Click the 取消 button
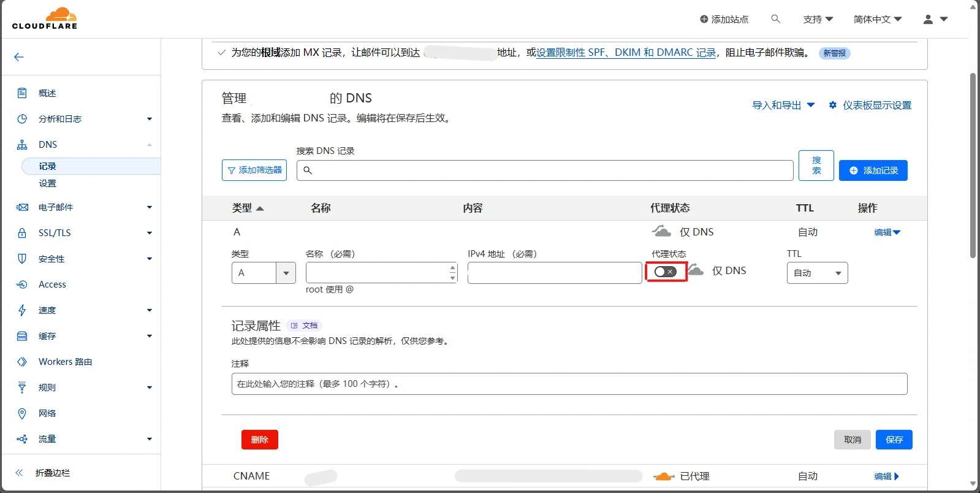 point(853,440)
